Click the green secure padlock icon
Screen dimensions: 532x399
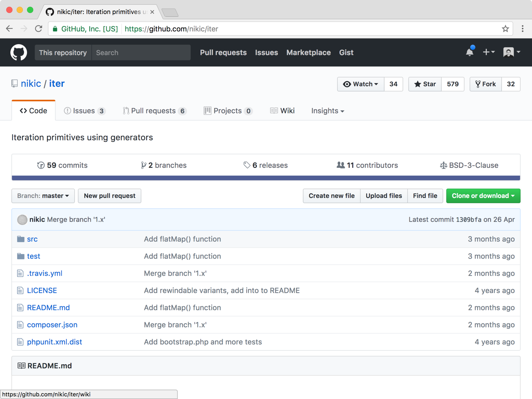[55, 29]
